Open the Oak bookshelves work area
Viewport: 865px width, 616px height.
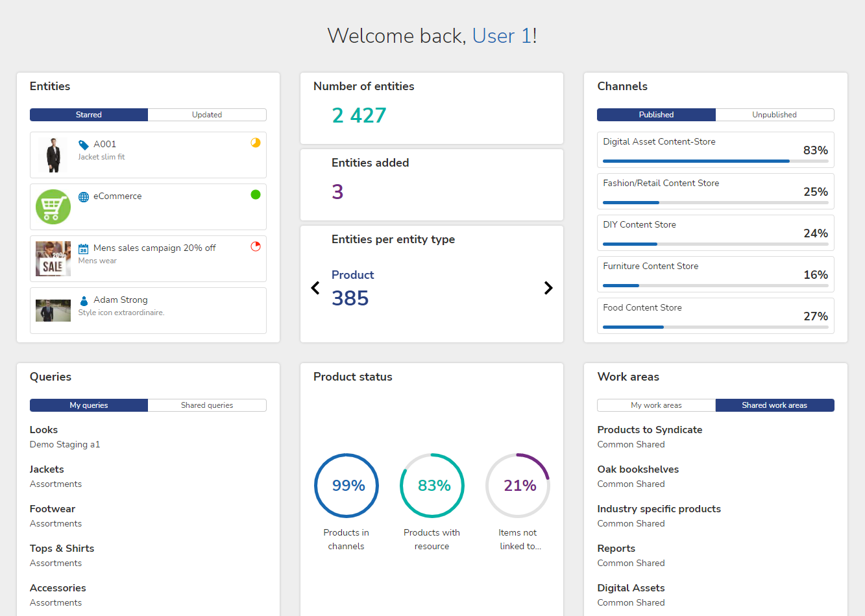coord(638,469)
